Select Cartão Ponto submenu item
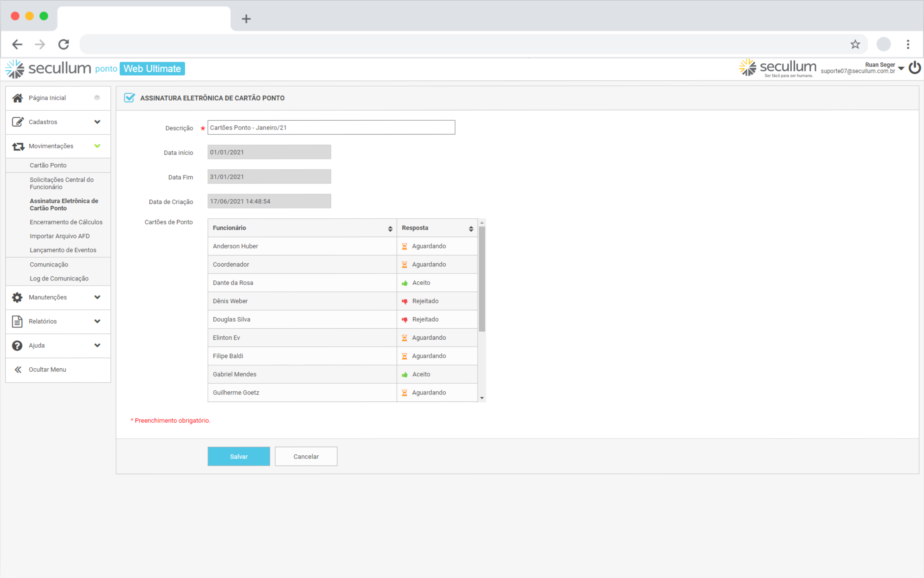Viewport: 924px width, 578px height. click(48, 165)
